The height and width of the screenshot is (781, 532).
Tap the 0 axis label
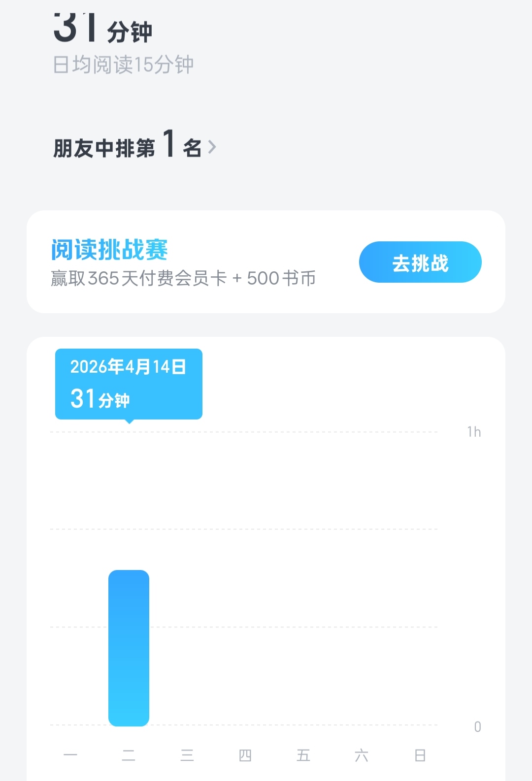pyautogui.click(x=477, y=727)
